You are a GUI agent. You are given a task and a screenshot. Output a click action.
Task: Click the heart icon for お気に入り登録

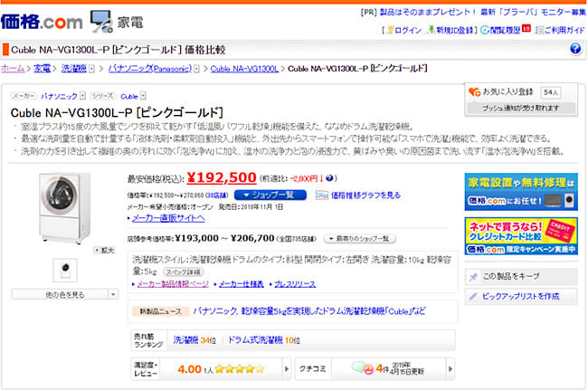[x=474, y=92]
